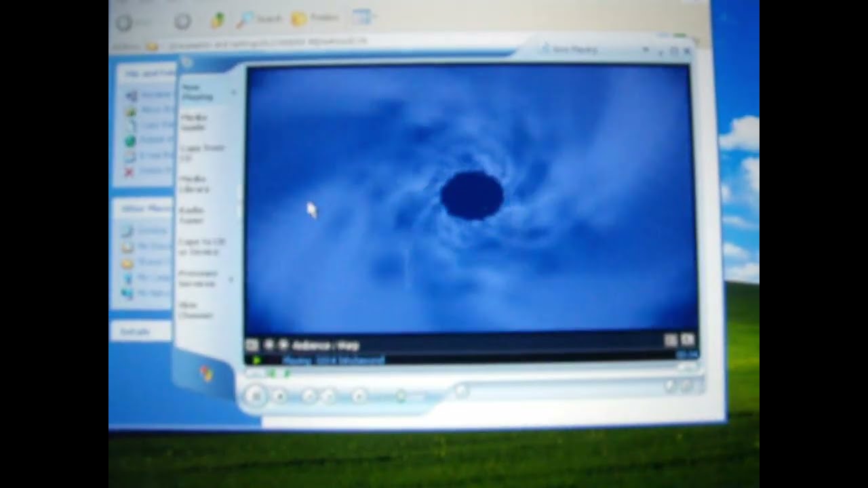Pause playback in Windows Media Player

click(x=256, y=395)
